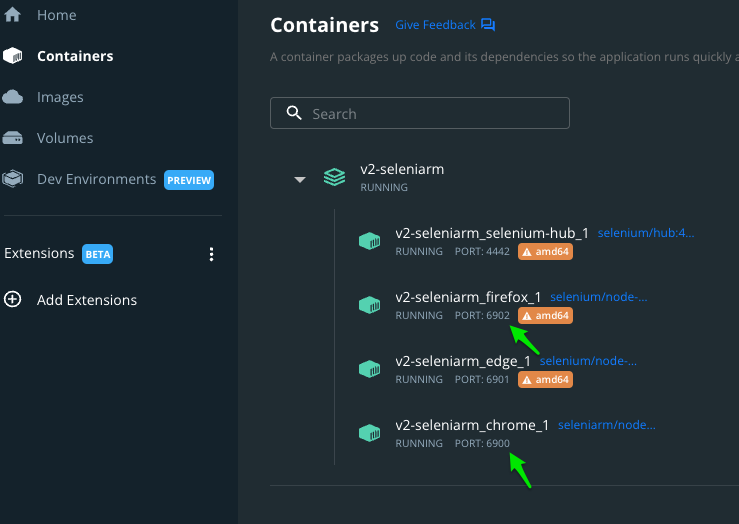Click the container icon for selenium-hub_1

click(x=370, y=241)
